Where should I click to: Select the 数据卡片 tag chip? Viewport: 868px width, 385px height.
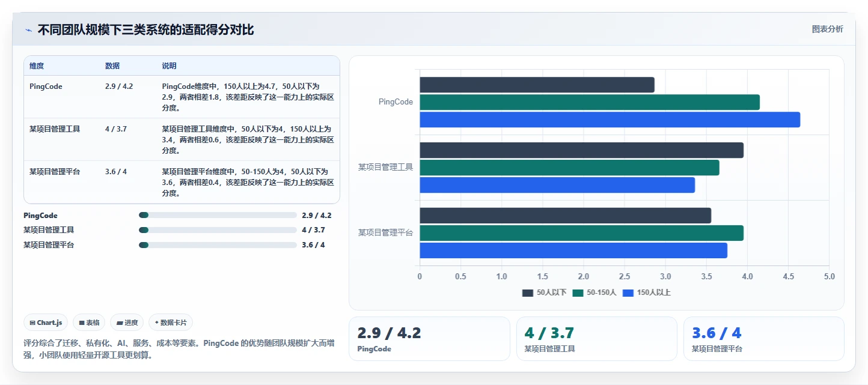(171, 323)
